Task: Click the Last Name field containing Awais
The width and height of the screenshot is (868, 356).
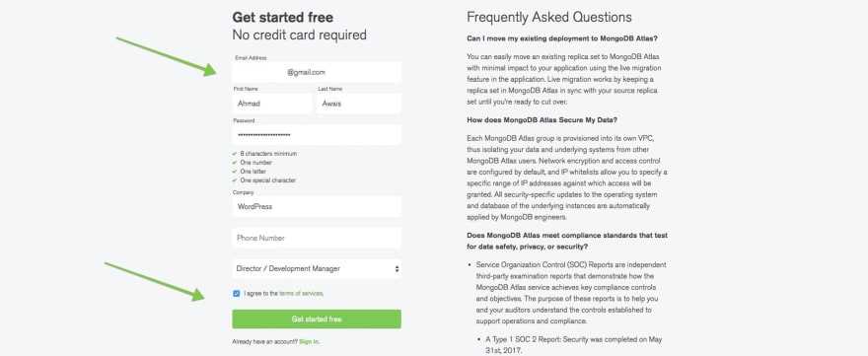Action: click(x=359, y=104)
